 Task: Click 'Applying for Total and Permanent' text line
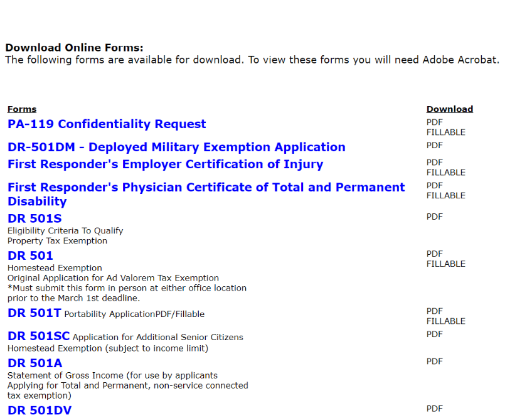coord(127,386)
